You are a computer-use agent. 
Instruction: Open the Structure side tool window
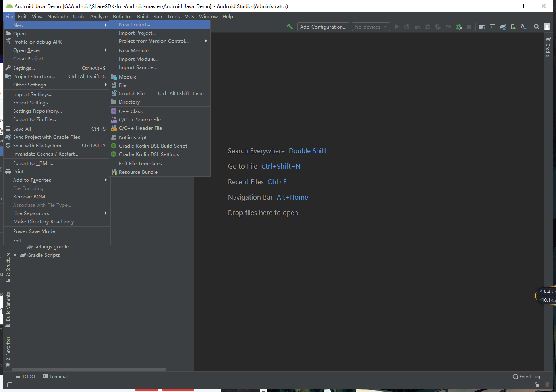[8, 267]
